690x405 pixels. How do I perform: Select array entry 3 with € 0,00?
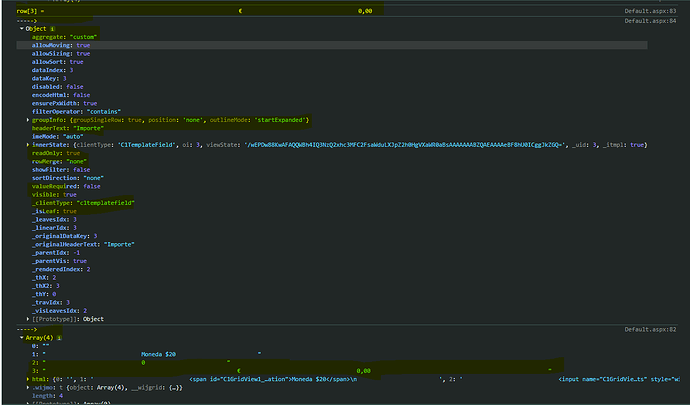pyautogui.click(x=292, y=371)
